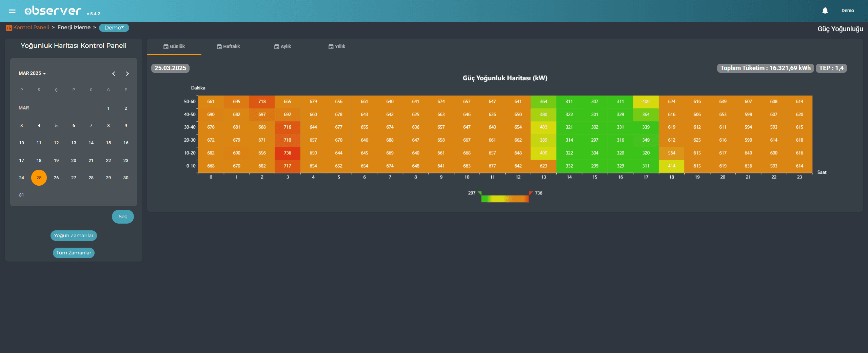Click calendar icon on Yıllık tab
Image resolution: width=868 pixels, height=353 pixels.
pyautogui.click(x=331, y=47)
